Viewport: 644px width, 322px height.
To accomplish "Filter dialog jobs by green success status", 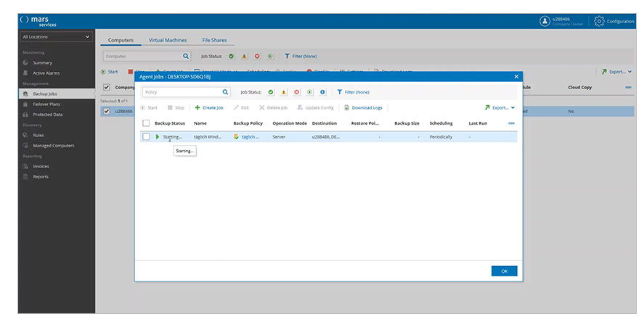I will pos(271,92).
